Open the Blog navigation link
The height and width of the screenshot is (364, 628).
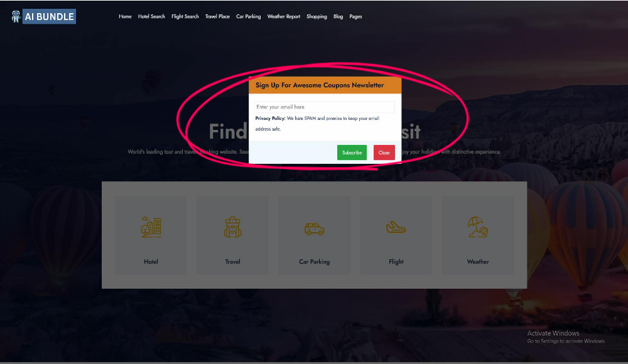click(338, 16)
